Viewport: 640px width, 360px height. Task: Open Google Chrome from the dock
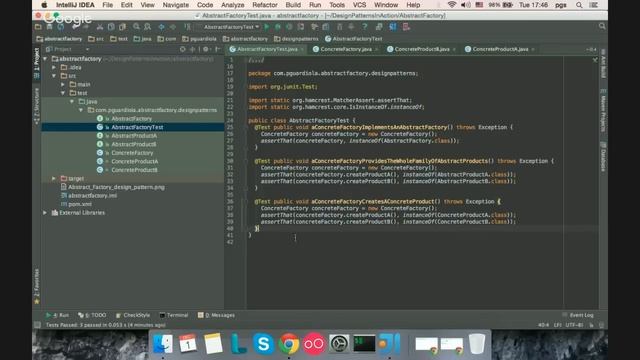[x=289, y=344]
